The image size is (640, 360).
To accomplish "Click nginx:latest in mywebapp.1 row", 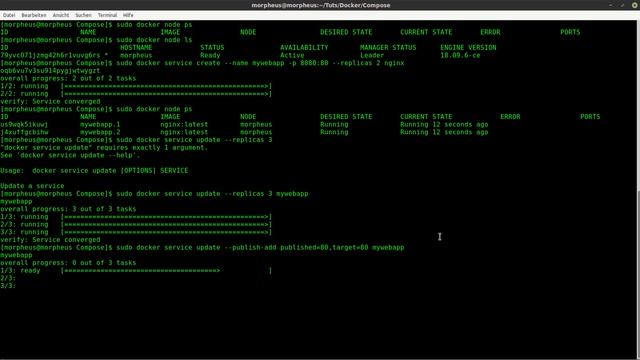I will (x=184, y=124).
